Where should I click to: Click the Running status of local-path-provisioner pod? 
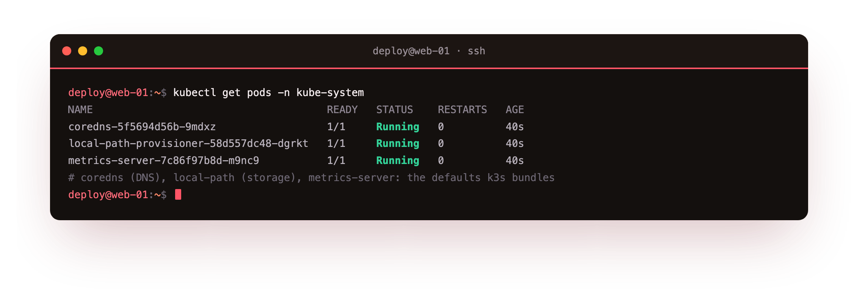(398, 144)
